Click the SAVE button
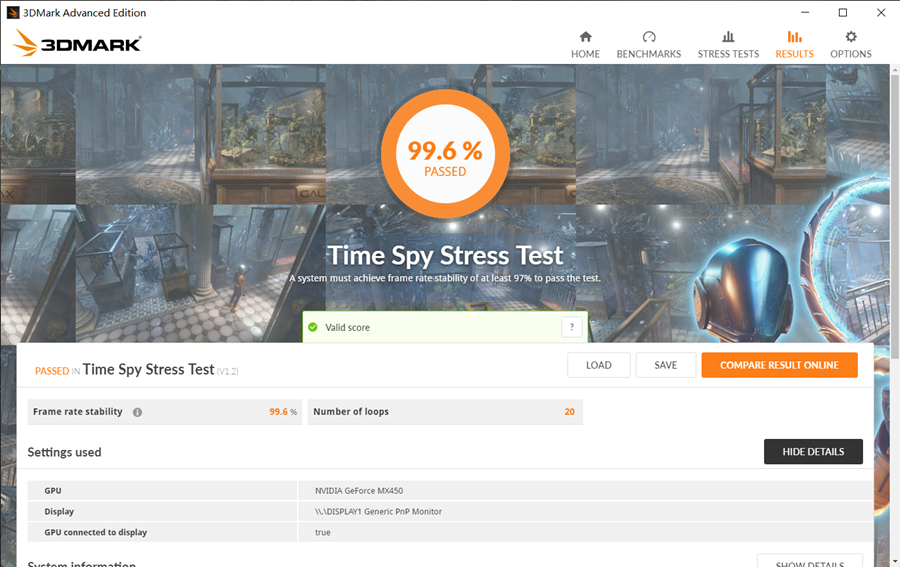 pos(666,365)
